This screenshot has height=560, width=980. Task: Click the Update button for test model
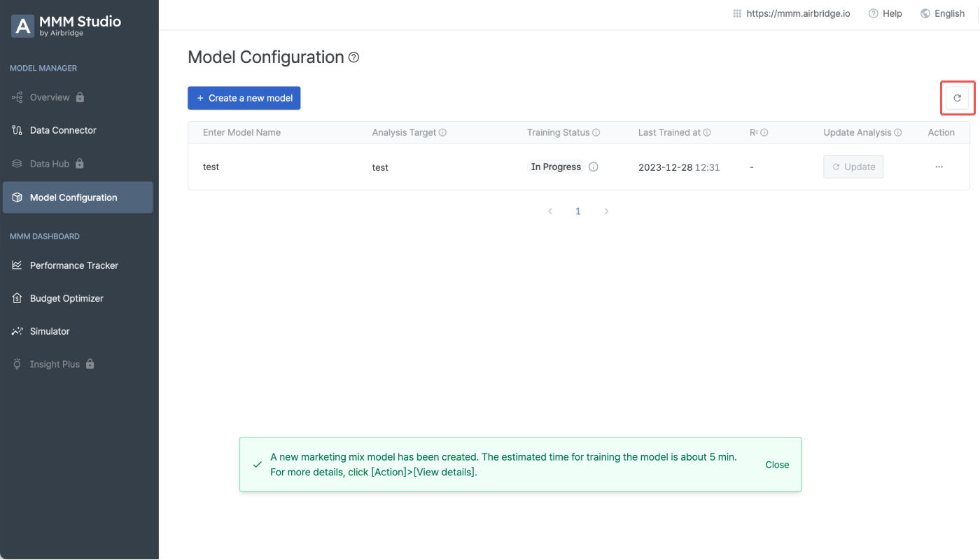pyautogui.click(x=853, y=167)
